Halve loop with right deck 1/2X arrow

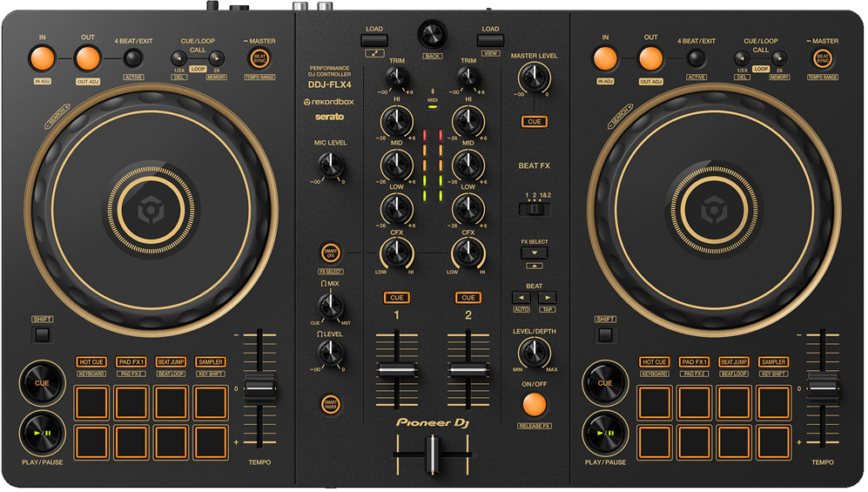tap(742, 58)
